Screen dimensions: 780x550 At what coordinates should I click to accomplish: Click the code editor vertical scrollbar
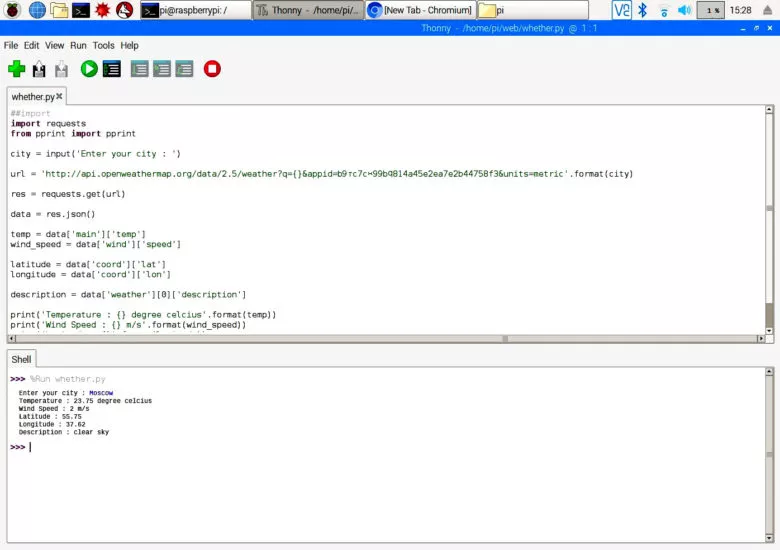click(769, 220)
